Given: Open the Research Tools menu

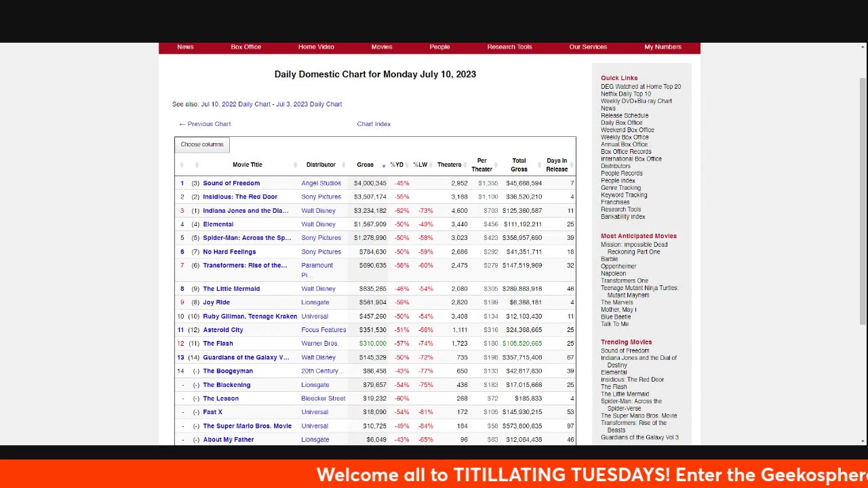Looking at the screenshot, I should click(x=509, y=47).
